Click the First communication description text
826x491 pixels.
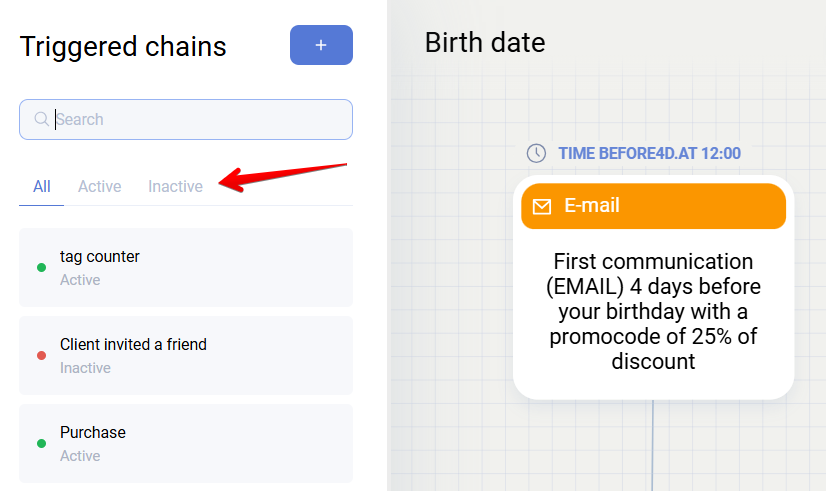pyautogui.click(x=653, y=311)
